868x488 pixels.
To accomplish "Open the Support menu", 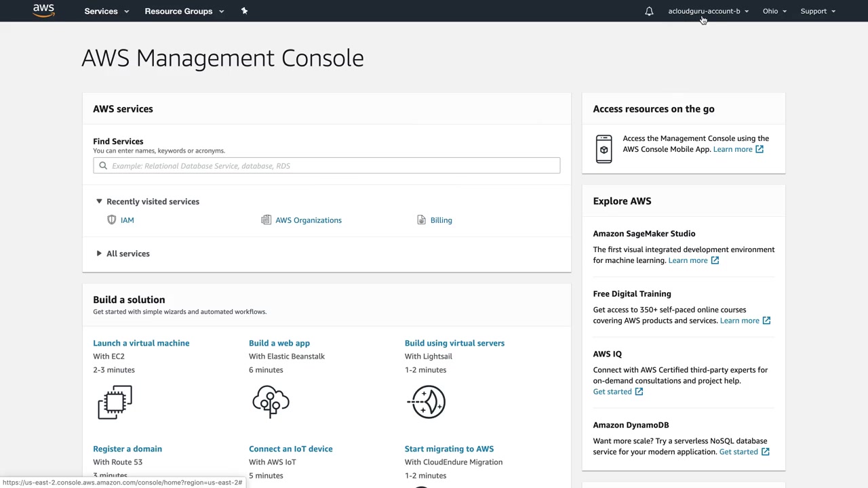I will (x=818, y=11).
